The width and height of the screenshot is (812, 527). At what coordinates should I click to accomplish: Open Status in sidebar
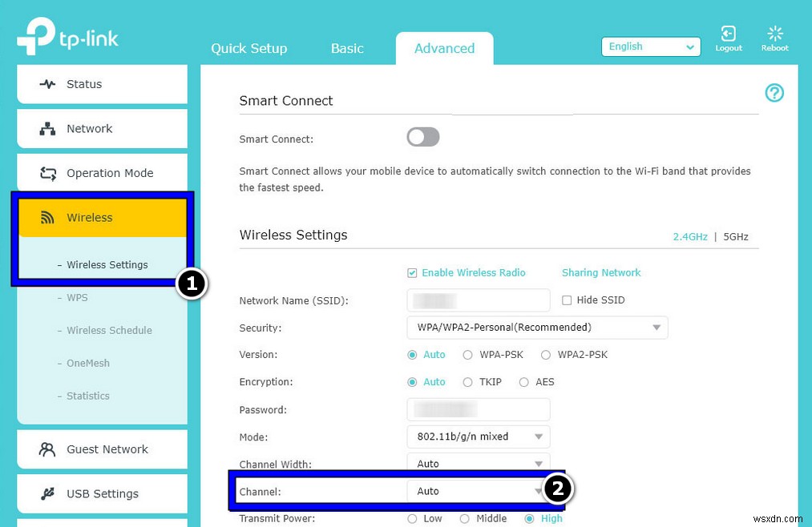click(x=102, y=84)
